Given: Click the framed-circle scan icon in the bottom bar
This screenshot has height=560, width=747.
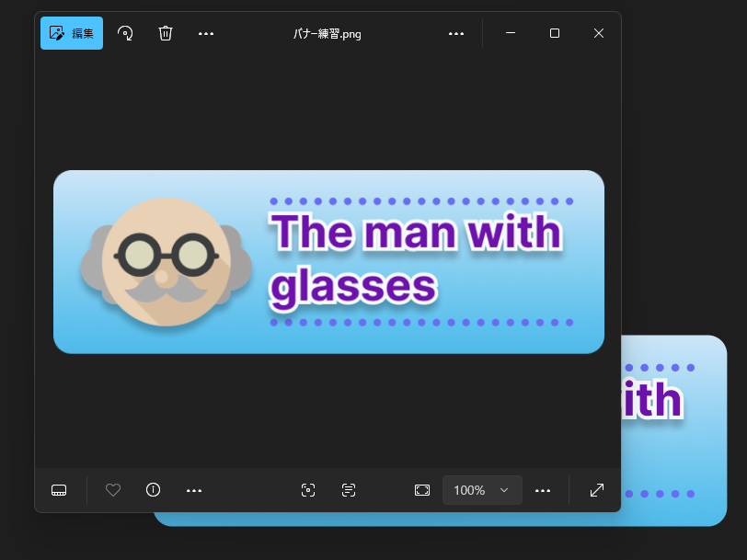Looking at the screenshot, I should [308, 490].
